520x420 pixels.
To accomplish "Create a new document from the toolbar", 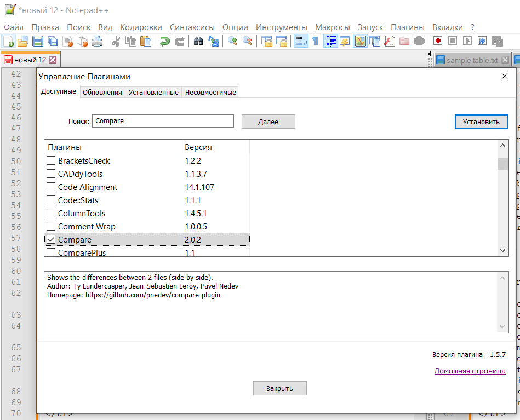I will tap(8, 41).
